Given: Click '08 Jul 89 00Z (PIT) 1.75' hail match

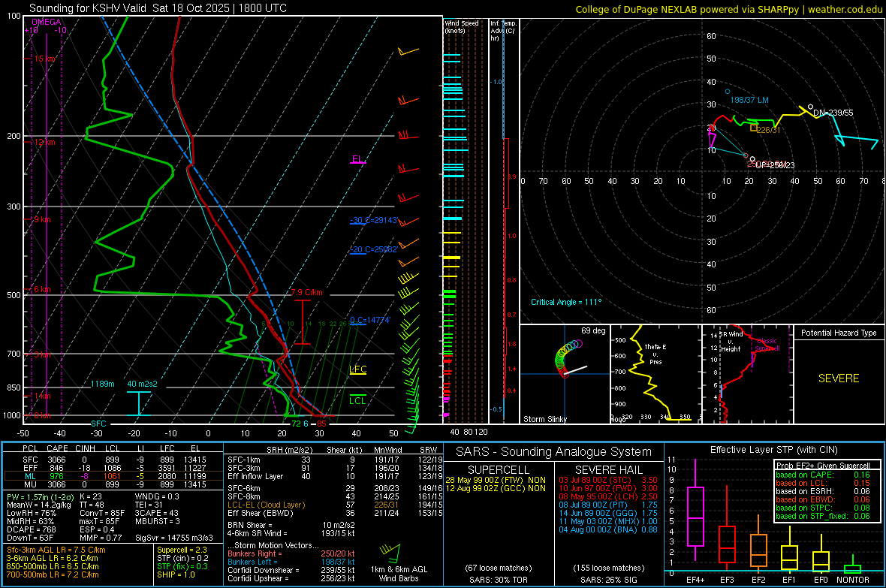Looking at the screenshot, I should click(x=608, y=505).
